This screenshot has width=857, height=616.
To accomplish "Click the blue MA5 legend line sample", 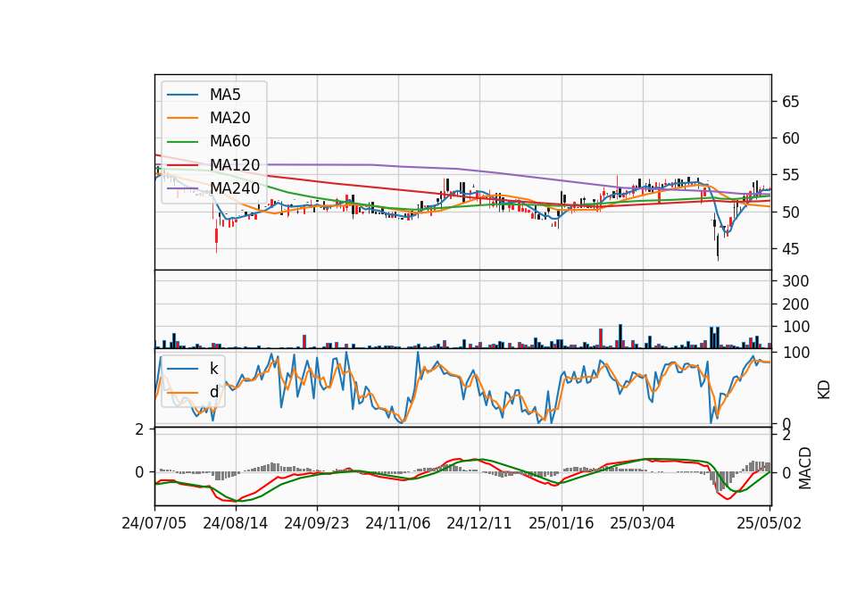I will click(182, 96).
